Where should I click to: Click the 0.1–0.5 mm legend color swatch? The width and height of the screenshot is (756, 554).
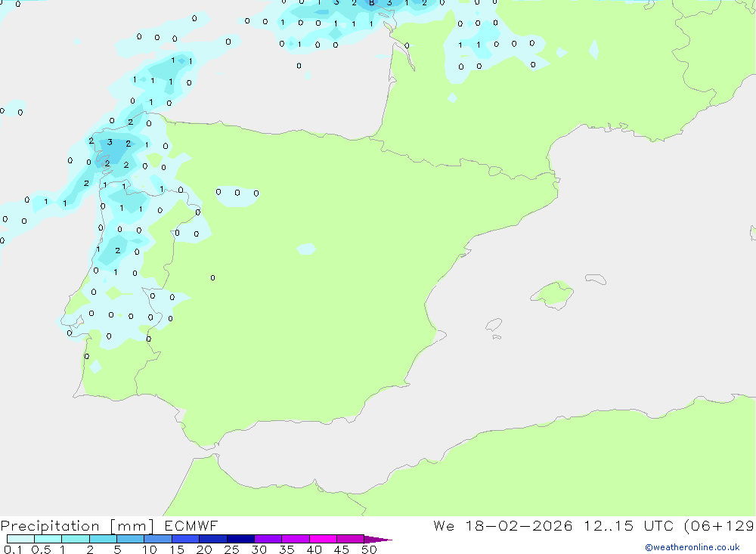click(20, 539)
